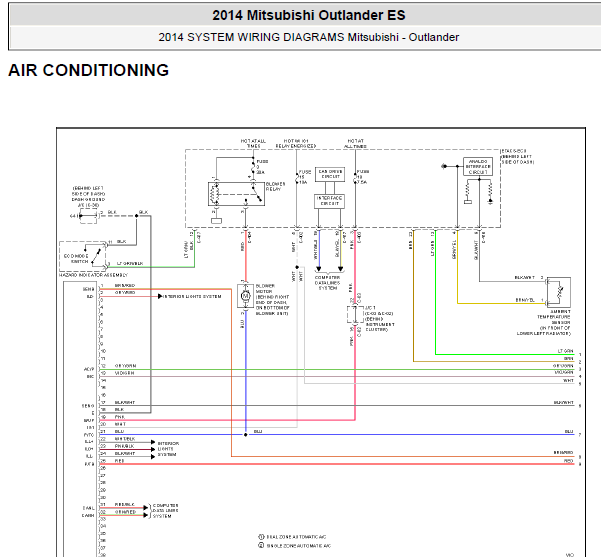
Task: Click the black ground junction dot above ECO switch
Action: click(x=136, y=216)
